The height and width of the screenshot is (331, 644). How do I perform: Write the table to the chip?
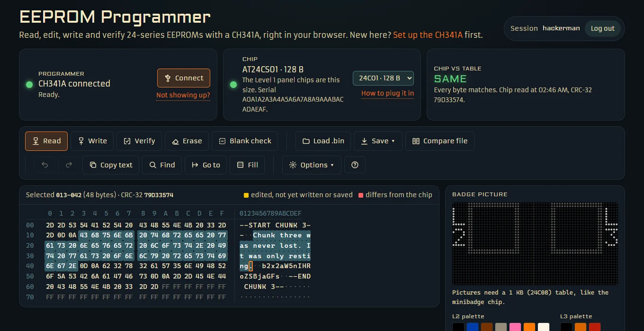(x=92, y=141)
